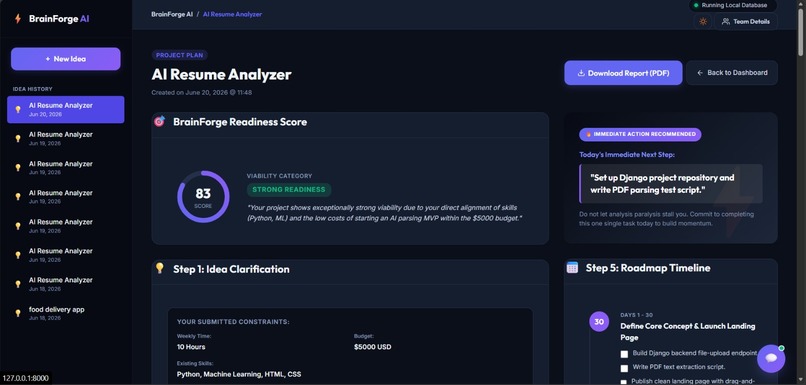Toggle the sun theme icon
Viewport: 806px width, 385px height.
click(x=703, y=22)
